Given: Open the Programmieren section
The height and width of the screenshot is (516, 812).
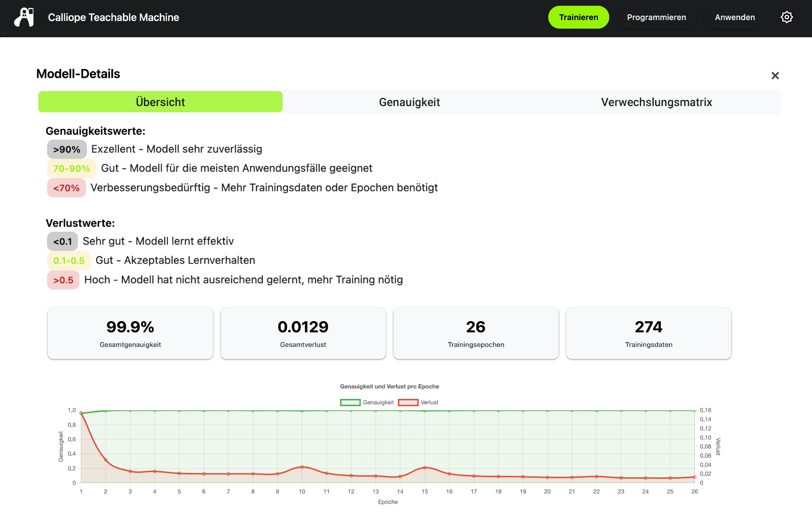Looking at the screenshot, I should (x=656, y=17).
